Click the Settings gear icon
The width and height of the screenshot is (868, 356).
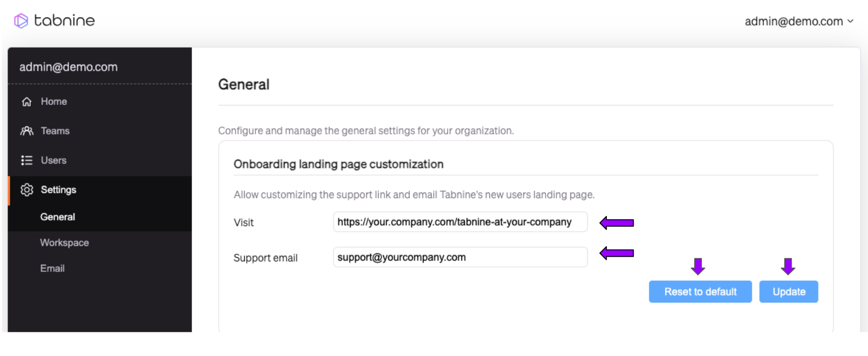pyautogui.click(x=27, y=190)
